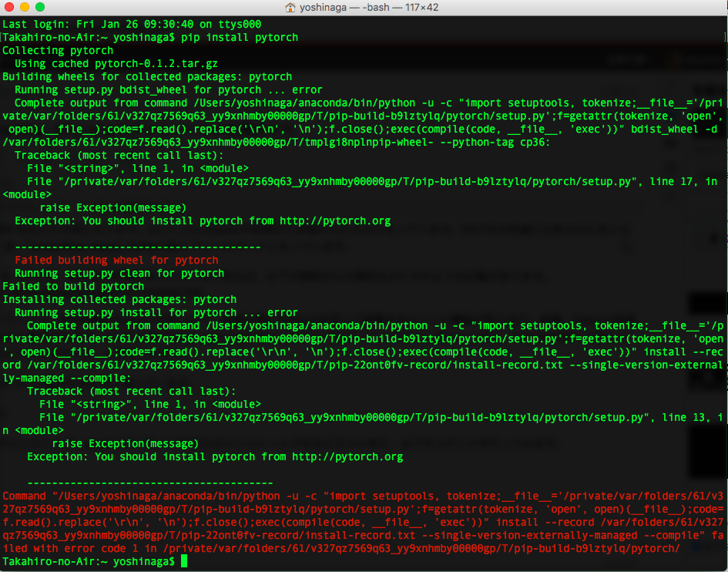The width and height of the screenshot is (728, 572).
Task: Minimize the window with yellow button
Action: coord(25,7)
